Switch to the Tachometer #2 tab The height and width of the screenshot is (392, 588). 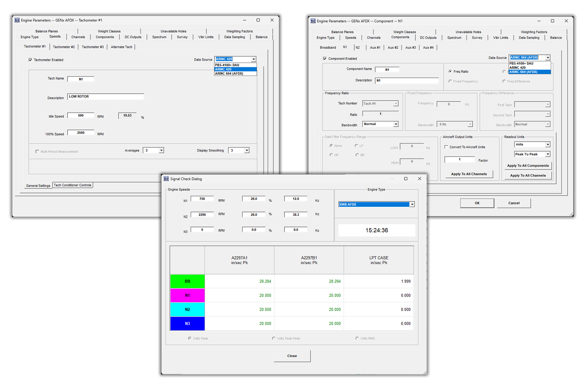(64, 47)
